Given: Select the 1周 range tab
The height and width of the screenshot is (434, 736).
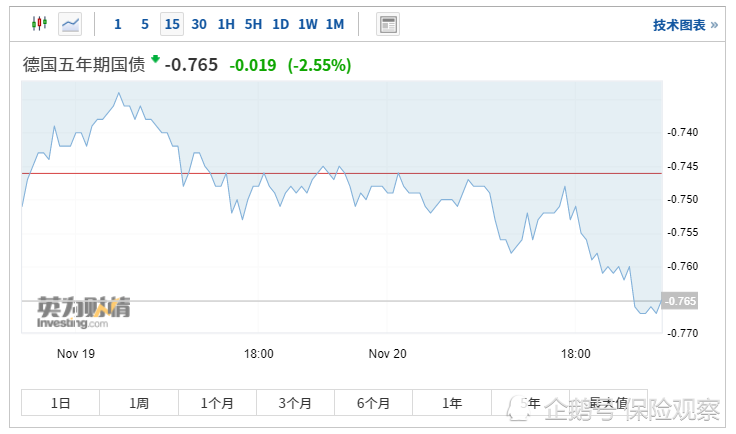Looking at the screenshot, I should (x=139, y=403).
